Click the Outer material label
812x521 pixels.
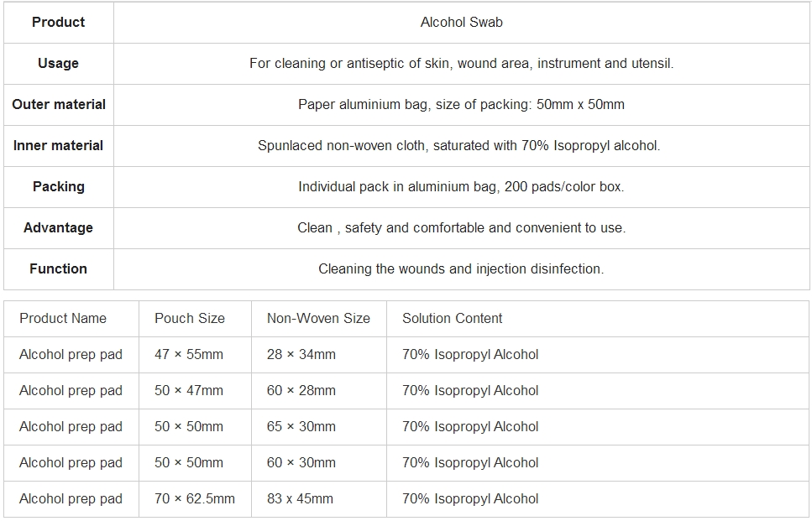(59, 104)
